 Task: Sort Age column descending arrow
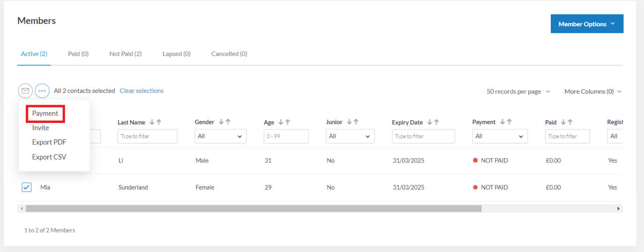(281, 122)
